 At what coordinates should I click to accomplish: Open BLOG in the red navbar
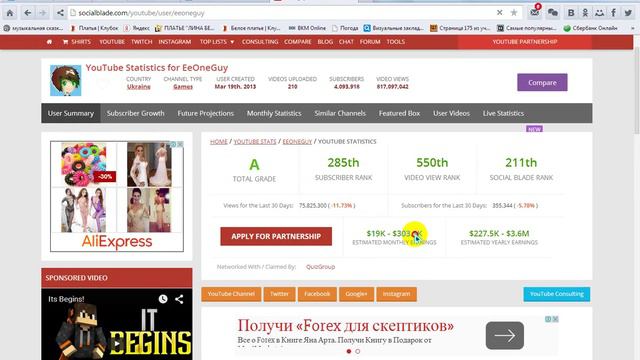pos(325,42)
